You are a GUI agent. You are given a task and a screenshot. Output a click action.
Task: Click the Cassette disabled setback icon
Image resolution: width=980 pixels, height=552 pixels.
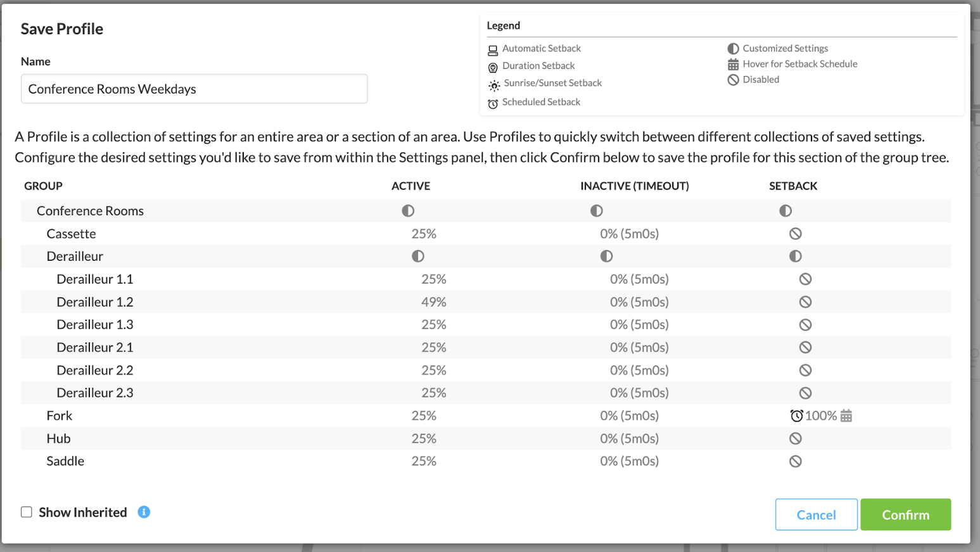[796, 234]
